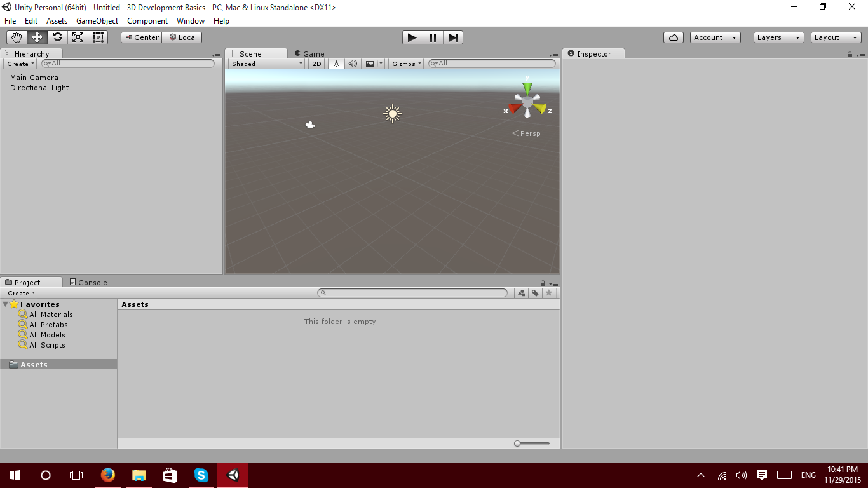
Task: Click the center cube of the orientation gizmo
Action: tap(527, 101)
